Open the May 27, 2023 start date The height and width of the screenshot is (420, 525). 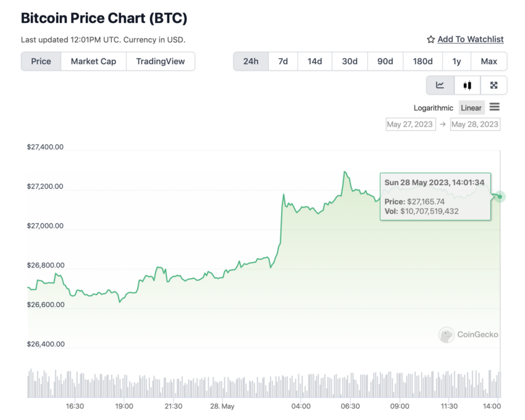point(411,124)
